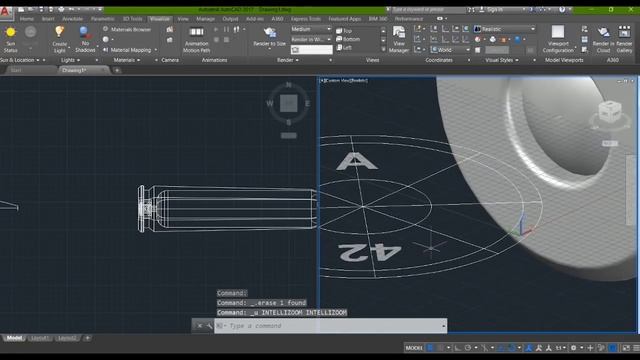
Task: Select the Top view preset
Action: (344, 31)
